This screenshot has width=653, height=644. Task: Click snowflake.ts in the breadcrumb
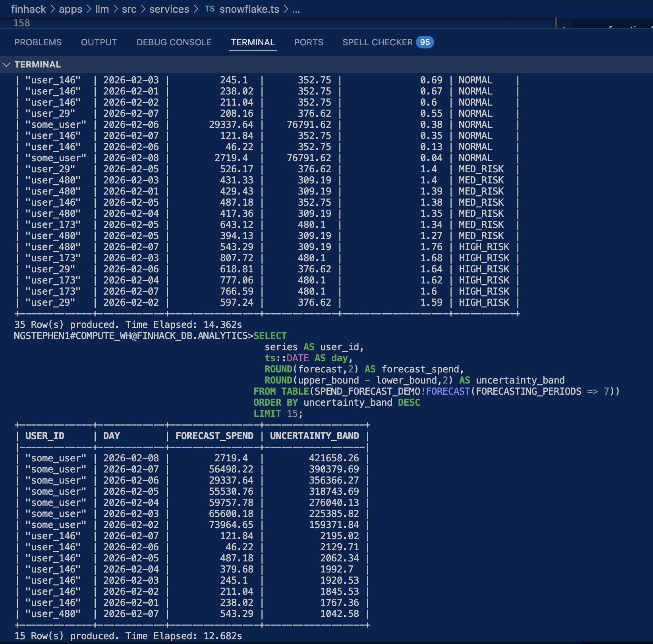point(249,9)
